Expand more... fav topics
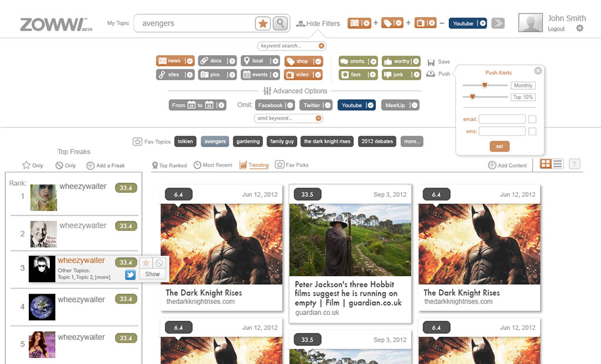 coord(411,142)
